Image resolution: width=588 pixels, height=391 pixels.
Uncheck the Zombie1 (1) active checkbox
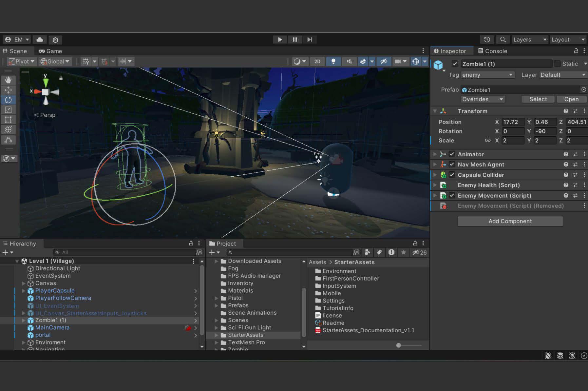tap(455, 64)
